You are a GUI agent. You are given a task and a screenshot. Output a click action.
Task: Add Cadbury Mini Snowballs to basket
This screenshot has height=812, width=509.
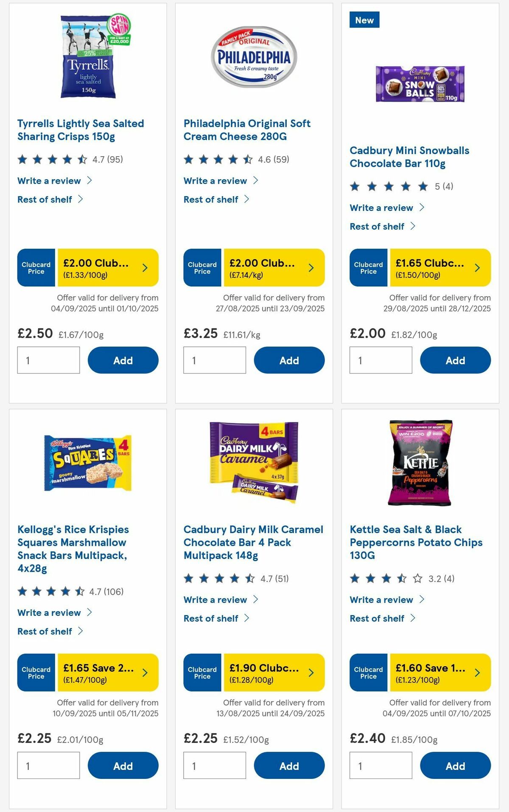455,360
